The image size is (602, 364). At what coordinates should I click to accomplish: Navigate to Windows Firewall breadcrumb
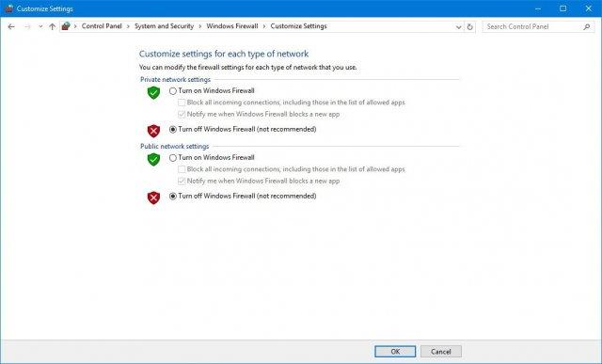[x=232, y=26]
